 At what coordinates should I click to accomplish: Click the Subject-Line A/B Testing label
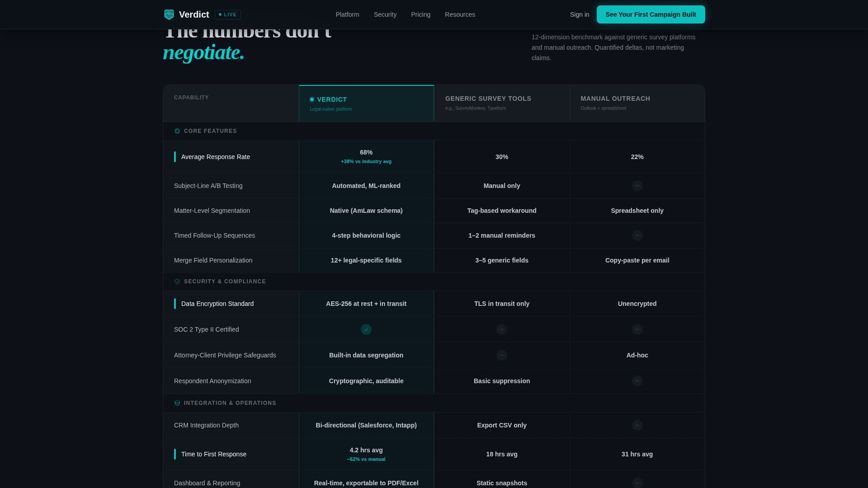pyautogui.click(x=208, y=186)
